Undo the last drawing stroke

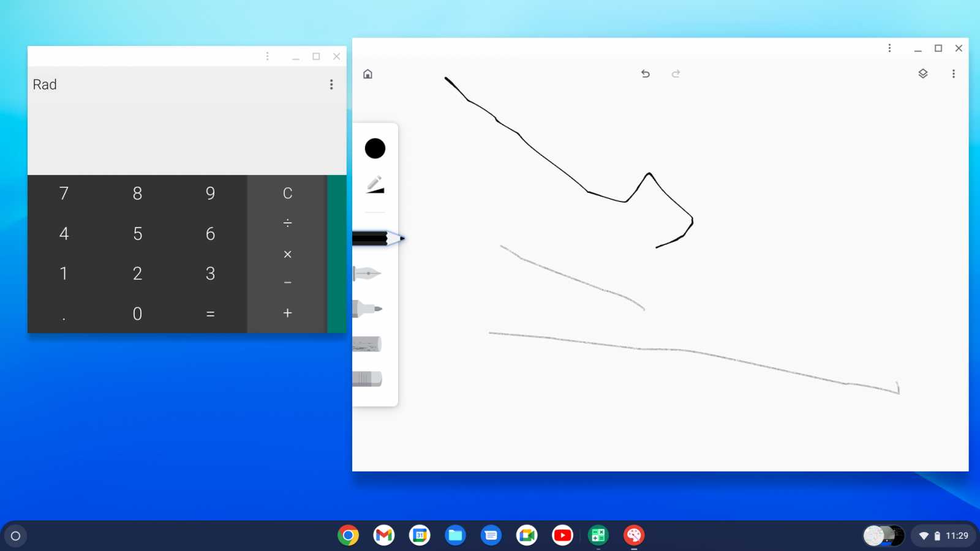[x=646, y=73]
